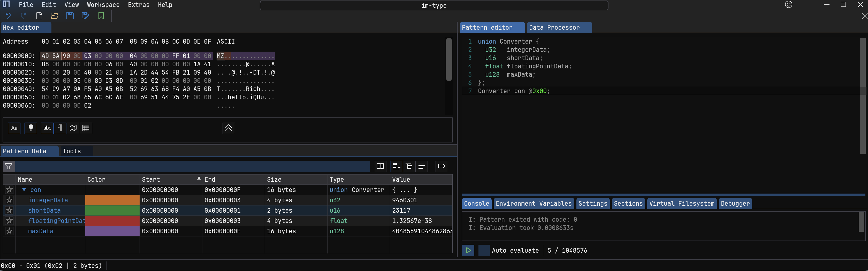868x271 pixels.
Task: Collapse the hex editor footer with double chevron
Action: pyautogui.click(x=229, y=128)
